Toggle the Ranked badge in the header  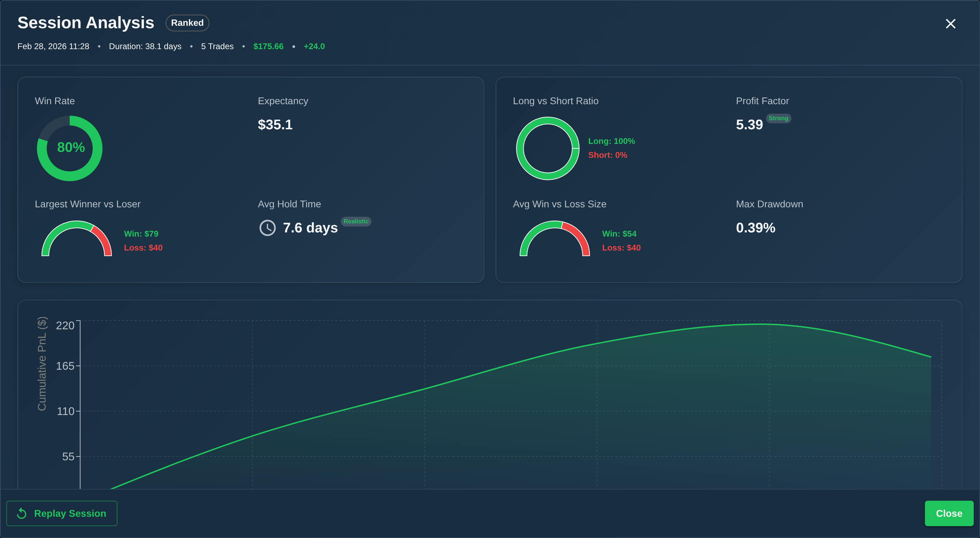click(187, 23)
